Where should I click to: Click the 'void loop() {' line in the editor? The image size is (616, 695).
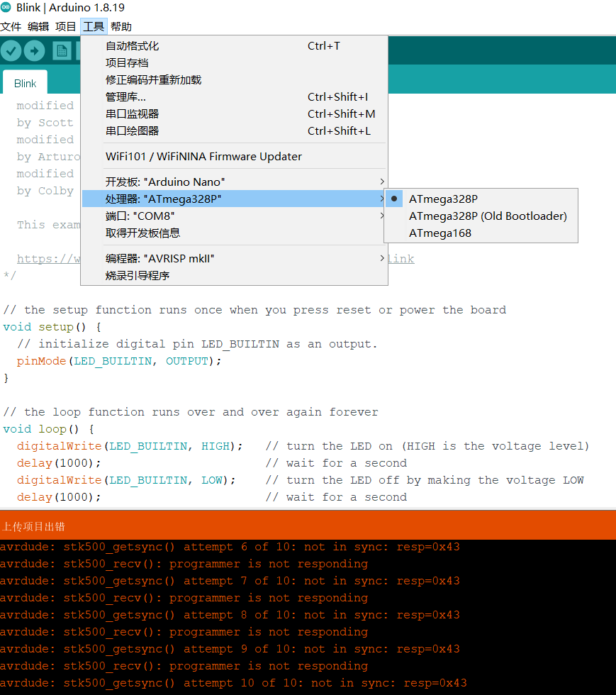tap(49, 429)
